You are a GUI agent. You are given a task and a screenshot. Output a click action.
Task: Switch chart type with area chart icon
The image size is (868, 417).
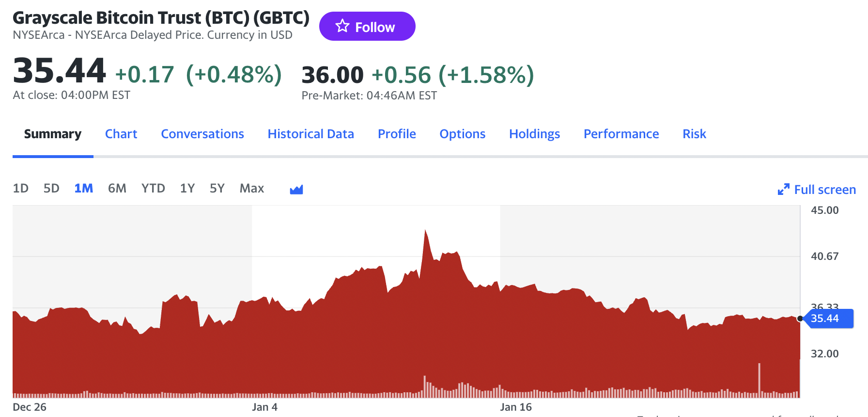(x=296, y=189)
